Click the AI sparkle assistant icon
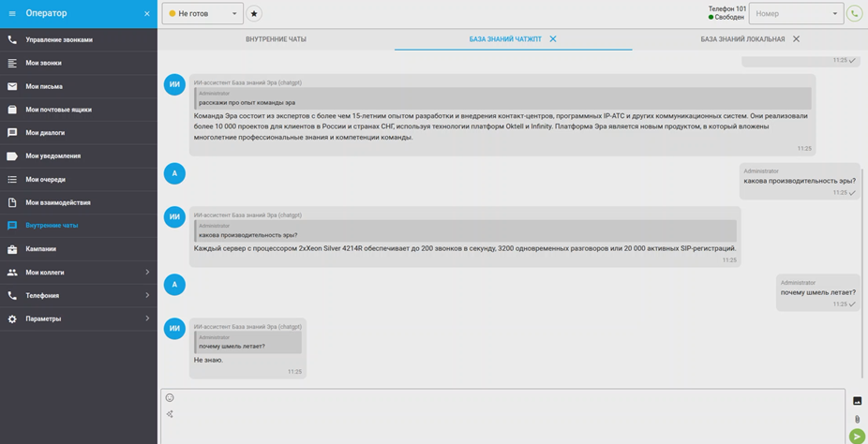The image size is (868, 444). click(x=170, y=414)
